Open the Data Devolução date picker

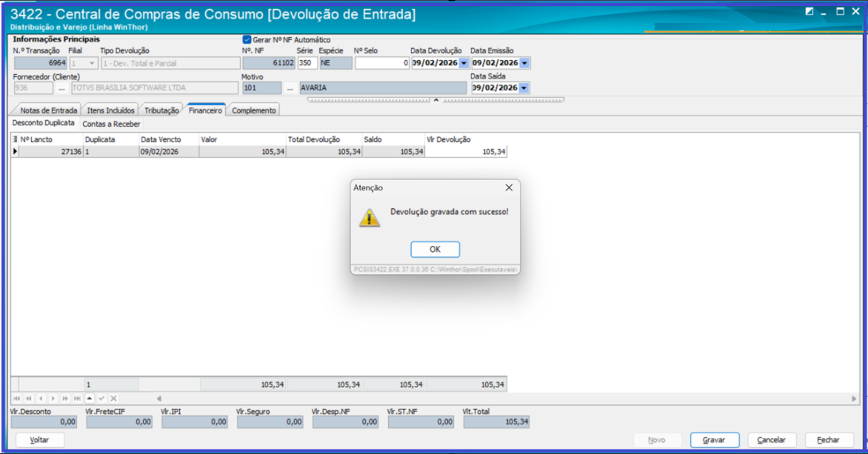[464, 63]
